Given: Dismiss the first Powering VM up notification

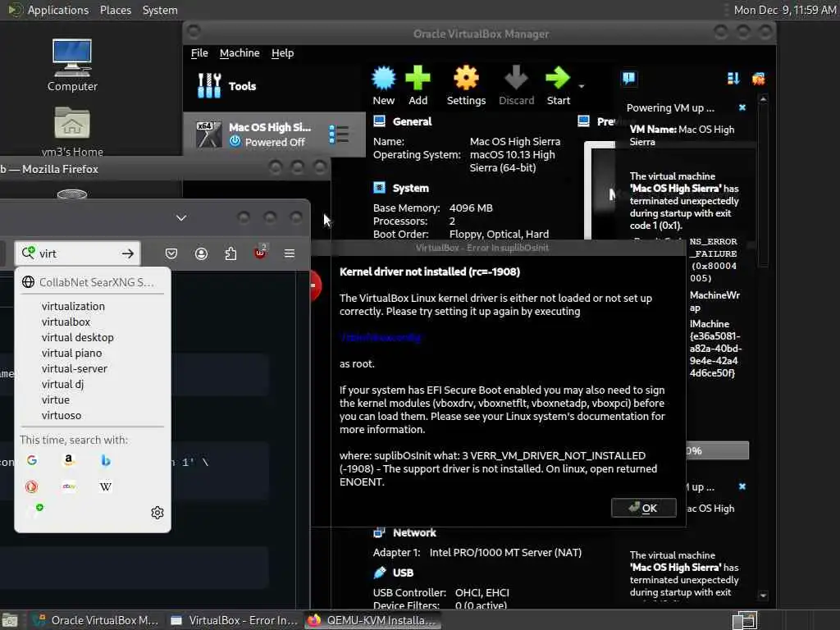Looking at the screenshot, I should [742, 107].
